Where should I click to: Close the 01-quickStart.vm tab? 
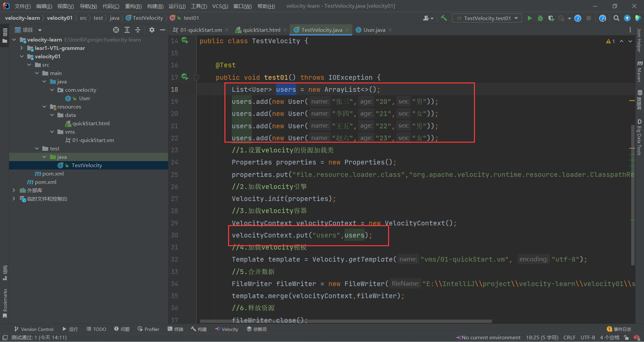227,30
